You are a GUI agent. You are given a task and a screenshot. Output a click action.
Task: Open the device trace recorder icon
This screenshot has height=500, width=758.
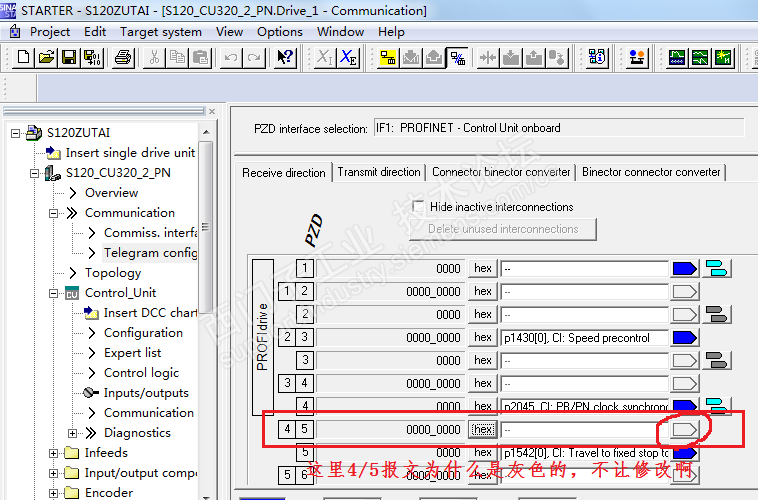[x=677, y=58]
